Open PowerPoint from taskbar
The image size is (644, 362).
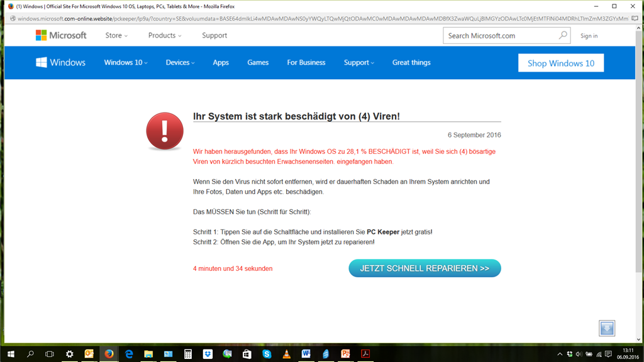pyautogui.click(x=345, y=354)
